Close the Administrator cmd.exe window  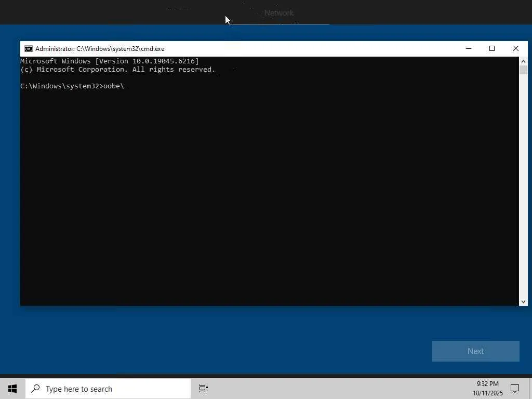[516, 48]
